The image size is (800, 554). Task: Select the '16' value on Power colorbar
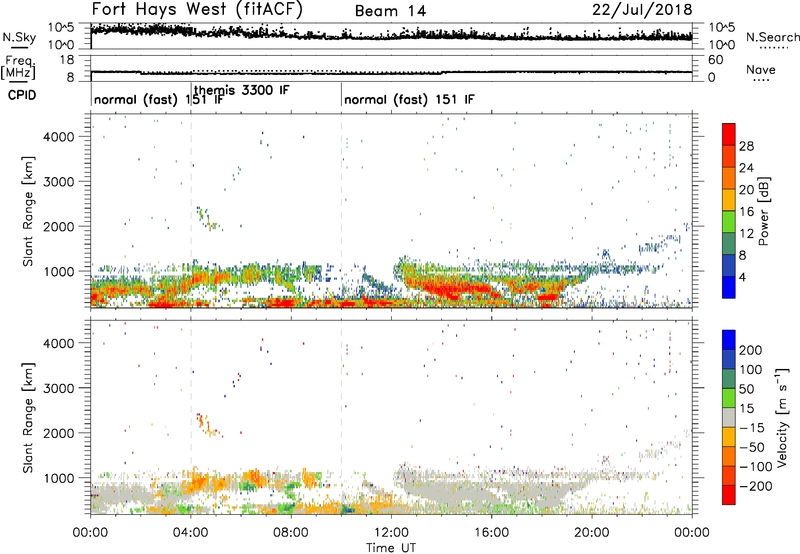tap(746, 212)
